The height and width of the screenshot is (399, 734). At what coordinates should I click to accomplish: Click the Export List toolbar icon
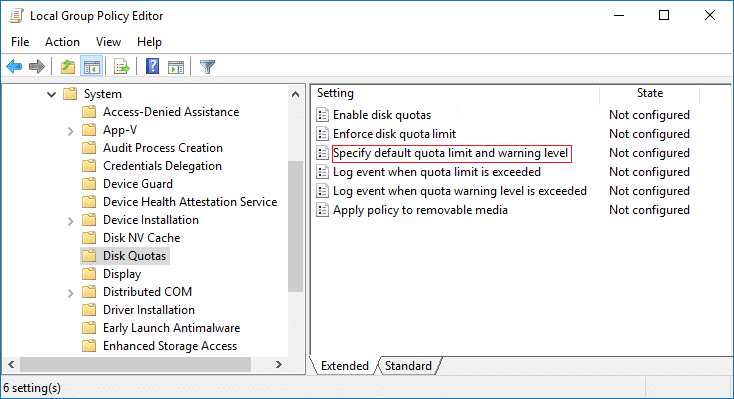tap(122, 66)
